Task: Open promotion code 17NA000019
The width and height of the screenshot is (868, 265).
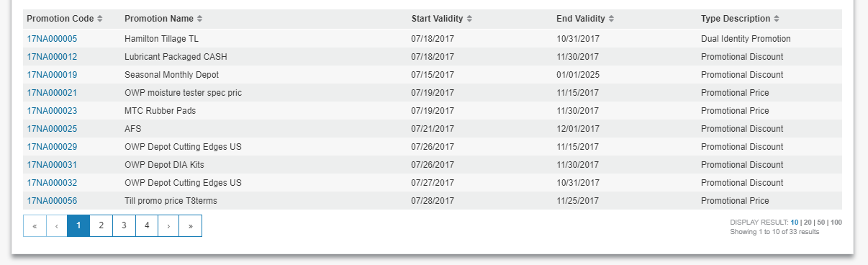Action: pos(52,75)
